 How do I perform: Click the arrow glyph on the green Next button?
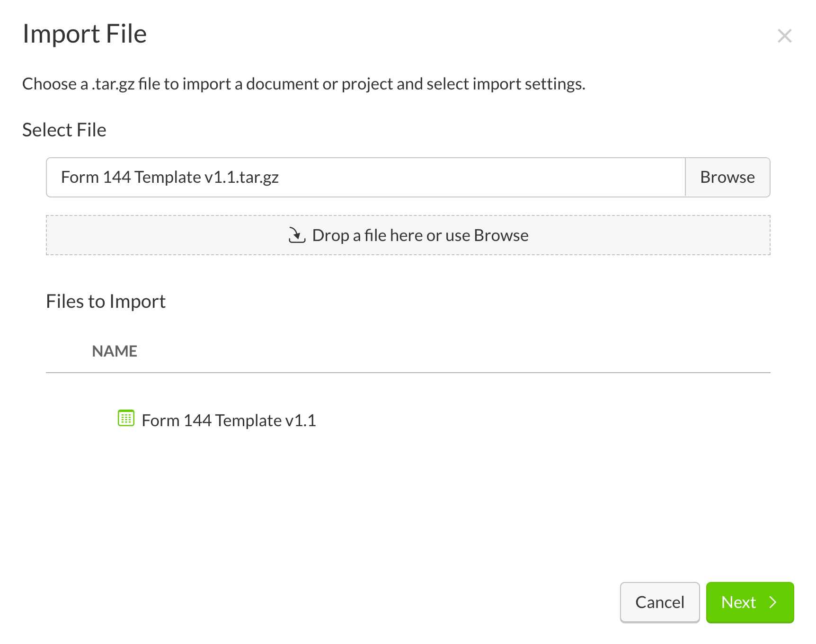(773, 602)
